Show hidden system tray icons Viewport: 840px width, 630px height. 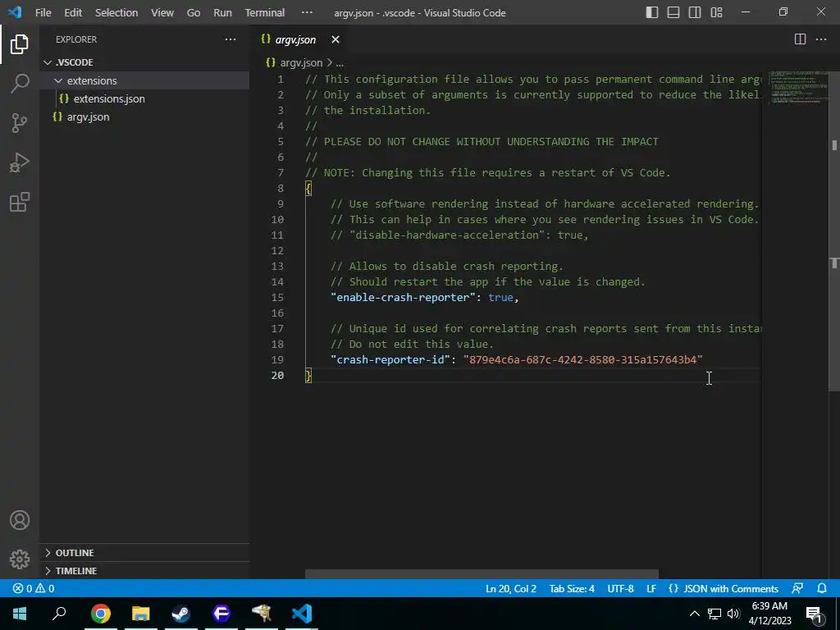694,614
